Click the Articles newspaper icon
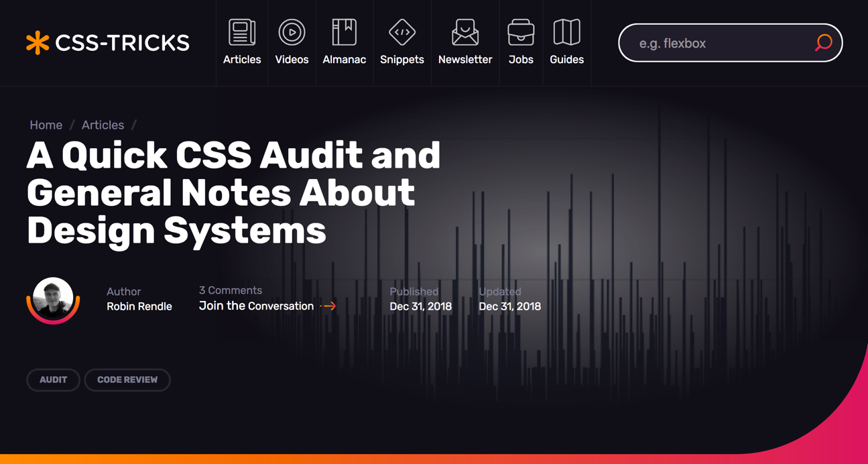Screen dimensions: 868x464 [x=242, y=32]
